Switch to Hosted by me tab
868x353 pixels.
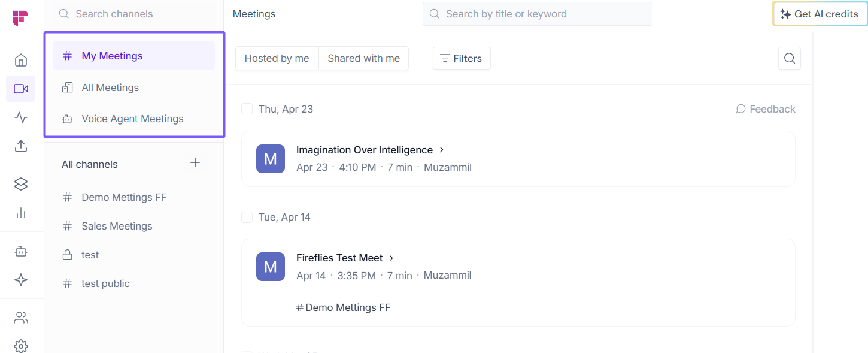[x=277, y=58]
